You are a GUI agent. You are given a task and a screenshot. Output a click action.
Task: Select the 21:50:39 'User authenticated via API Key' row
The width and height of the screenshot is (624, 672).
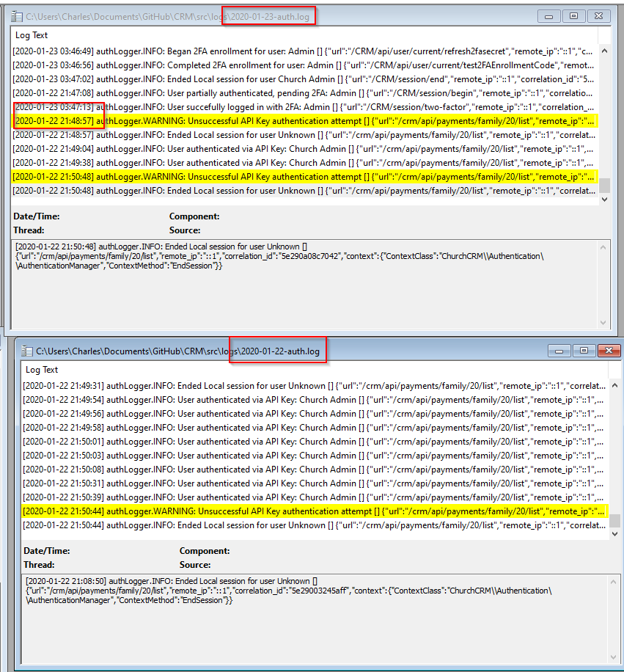315,497
